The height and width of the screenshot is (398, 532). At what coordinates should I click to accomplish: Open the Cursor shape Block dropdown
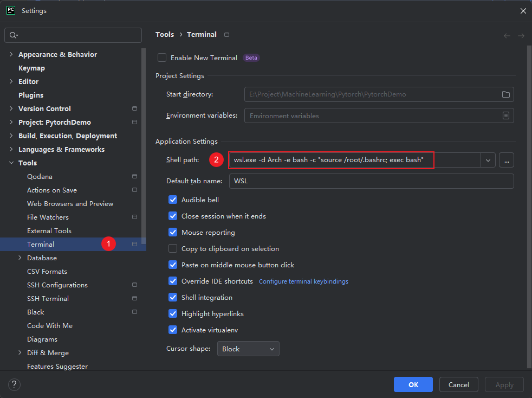tap(248, 349)
